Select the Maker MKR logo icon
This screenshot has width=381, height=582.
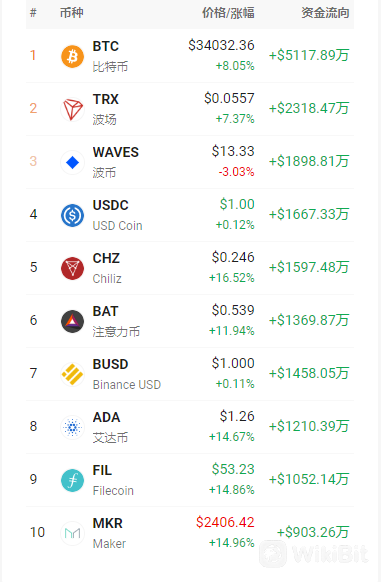tap(72, 534)
